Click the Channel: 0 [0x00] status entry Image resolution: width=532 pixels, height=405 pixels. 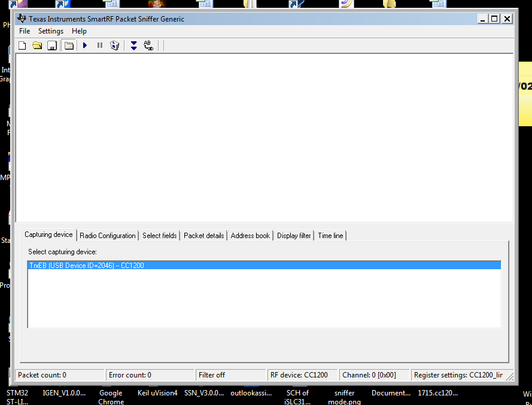coord(374,375)
